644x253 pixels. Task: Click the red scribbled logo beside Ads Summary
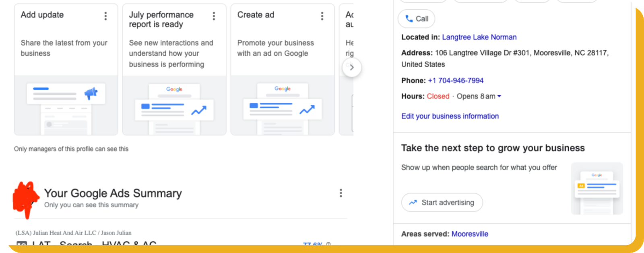point(25,199)
